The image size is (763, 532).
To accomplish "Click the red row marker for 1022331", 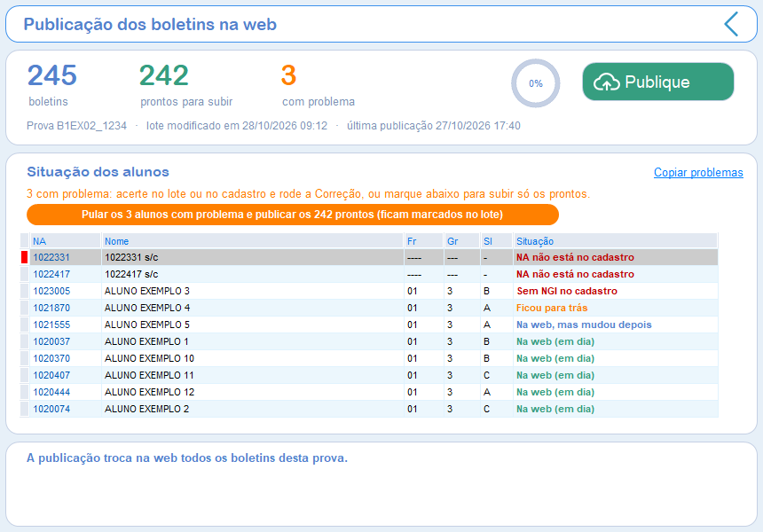I will pos(24,257).
